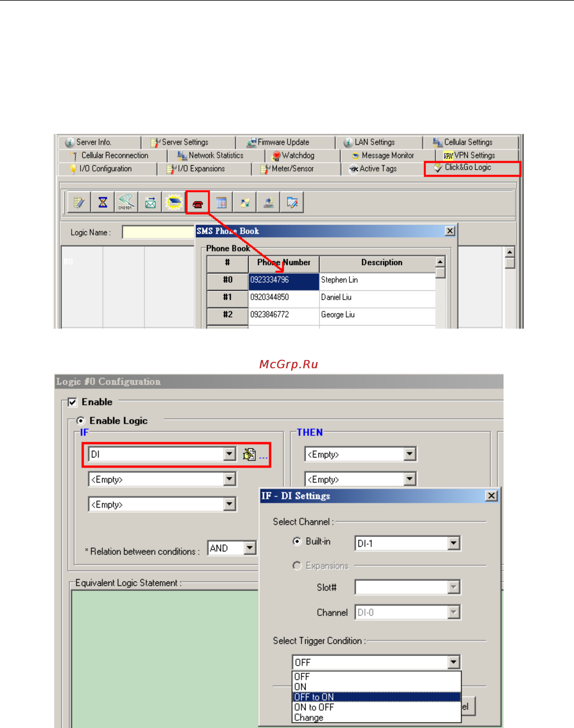574x728 pixels.
Task: Click the hourglass timer toolbar icon
Action: point(103,202)
